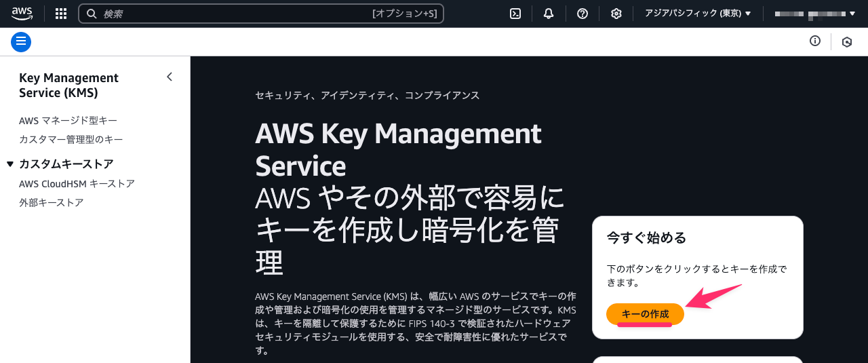Image resolution: width=868 pixels, height=363 pixels.
Task: Open the help question mark icon
Action: point(583,14)
